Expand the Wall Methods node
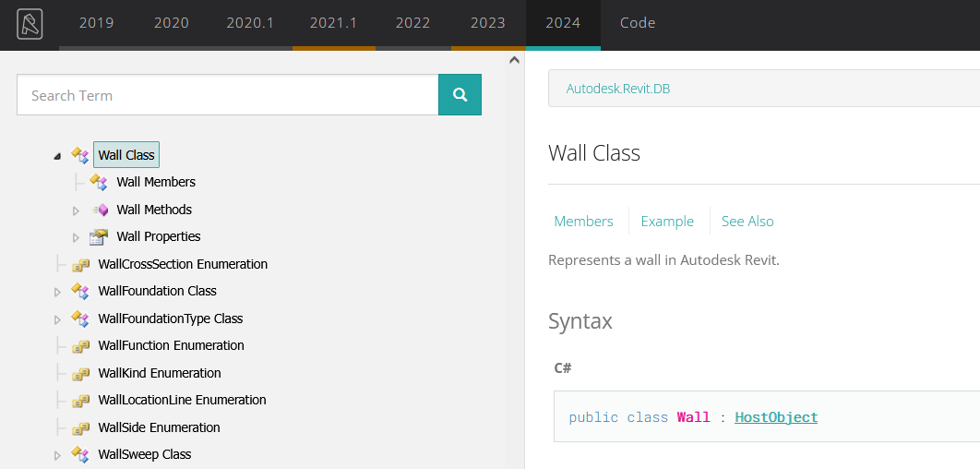The height and width of the screenshot is (469, 980). [x=77, y=210]
